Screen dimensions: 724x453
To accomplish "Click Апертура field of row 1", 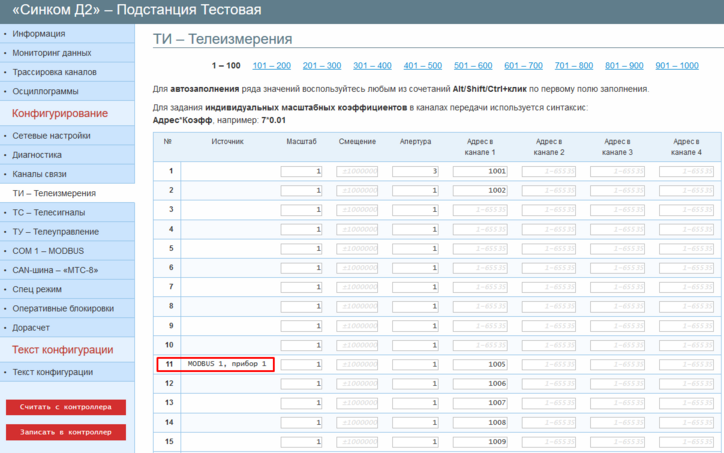I will click(x=416, y=171).
